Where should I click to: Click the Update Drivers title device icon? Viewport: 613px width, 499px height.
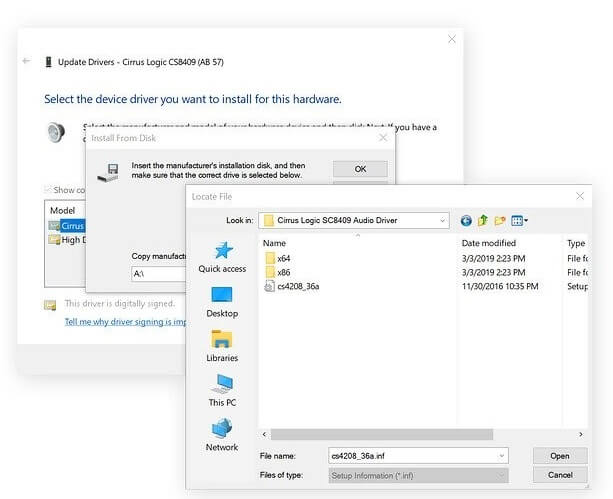tap(48, 62)
